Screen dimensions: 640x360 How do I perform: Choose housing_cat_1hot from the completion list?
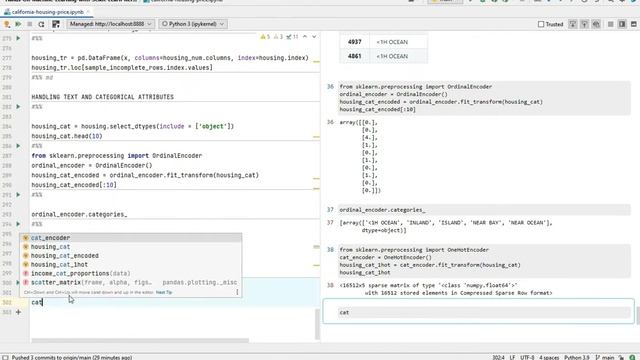pyautogui.click(x=131, y=264)
